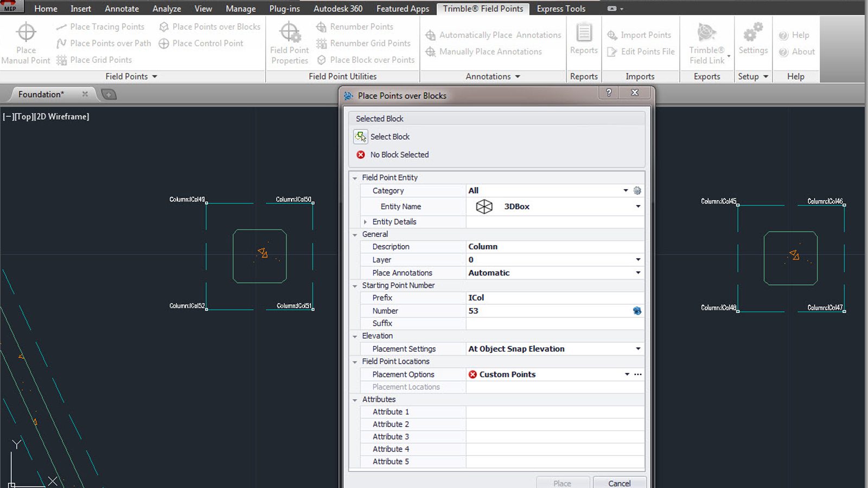Click the Category settings gear icon
The width and height of the screenshot is (868, 488).
pyautogui.click(x=637, y=190)
